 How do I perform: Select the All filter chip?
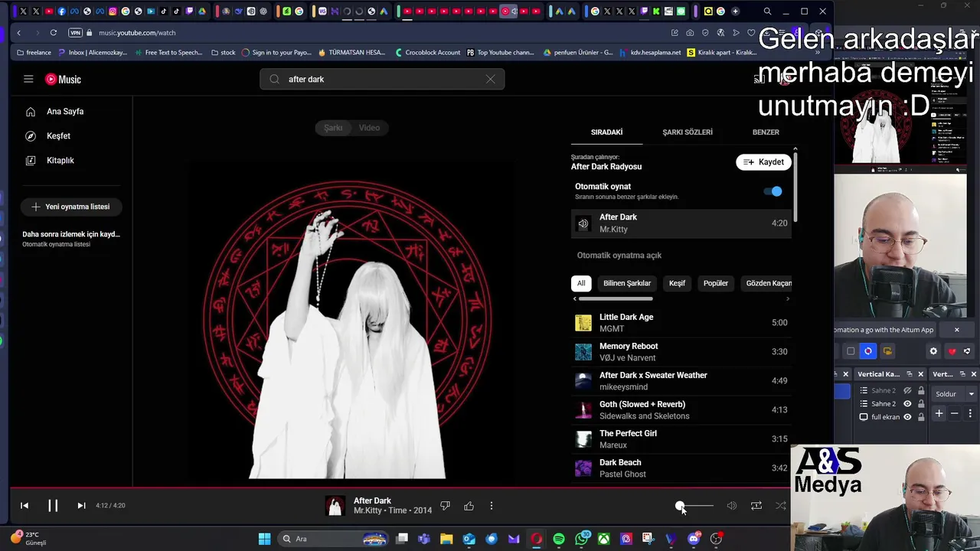coord(581,283)
